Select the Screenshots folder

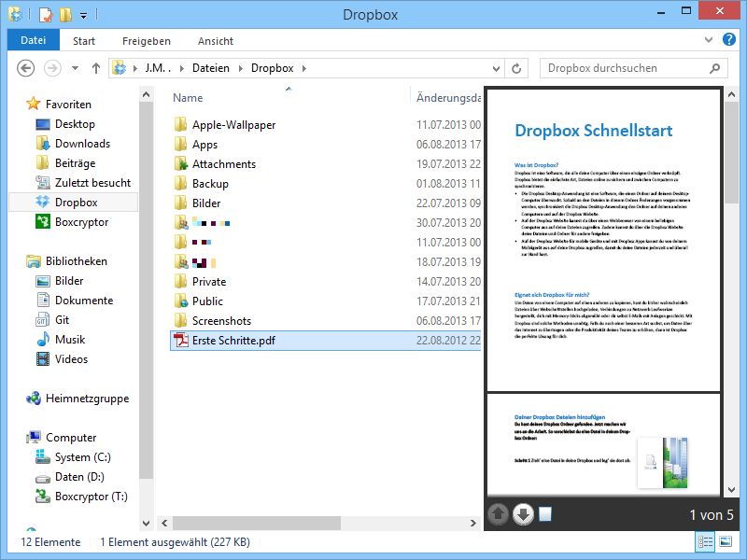coord(221,320)
